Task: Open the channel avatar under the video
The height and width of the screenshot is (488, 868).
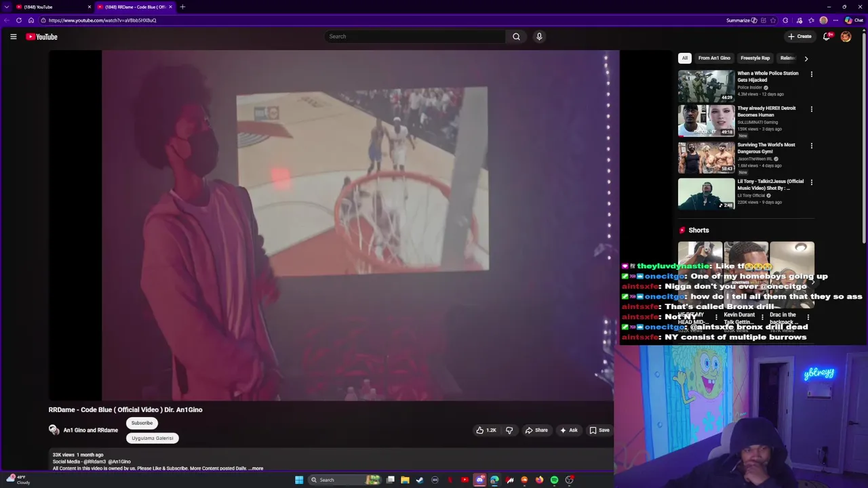Action: coord(54,430)
